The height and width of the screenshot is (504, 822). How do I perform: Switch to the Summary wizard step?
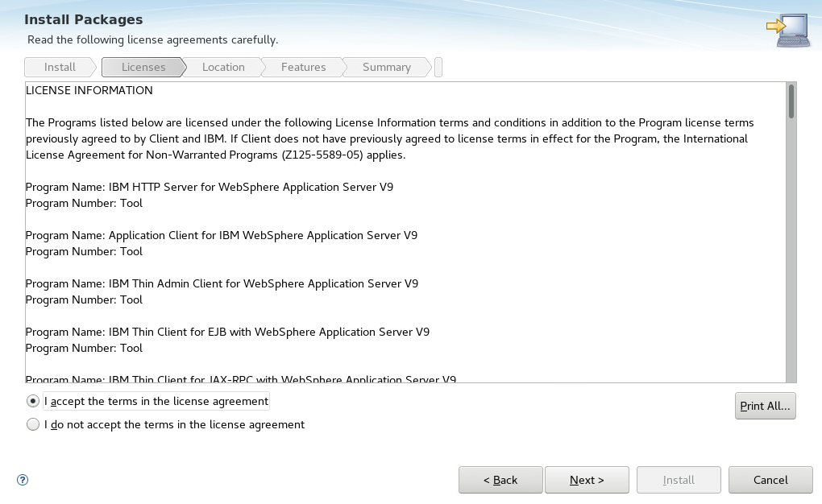387,67
